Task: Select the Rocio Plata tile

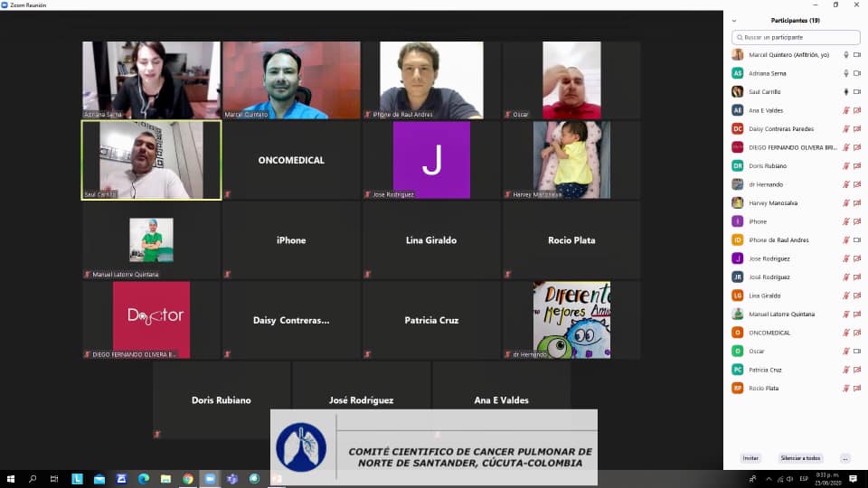Action: coord(571,240)
